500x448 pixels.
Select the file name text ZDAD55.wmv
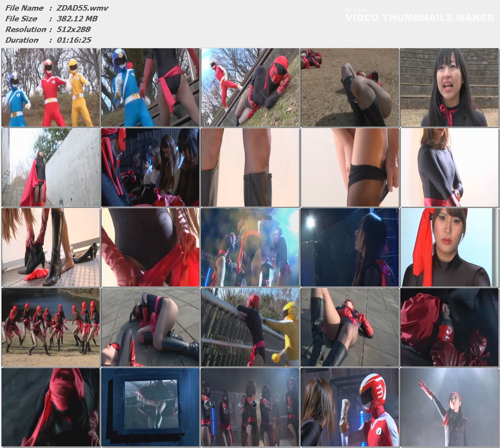coord(82,8)
